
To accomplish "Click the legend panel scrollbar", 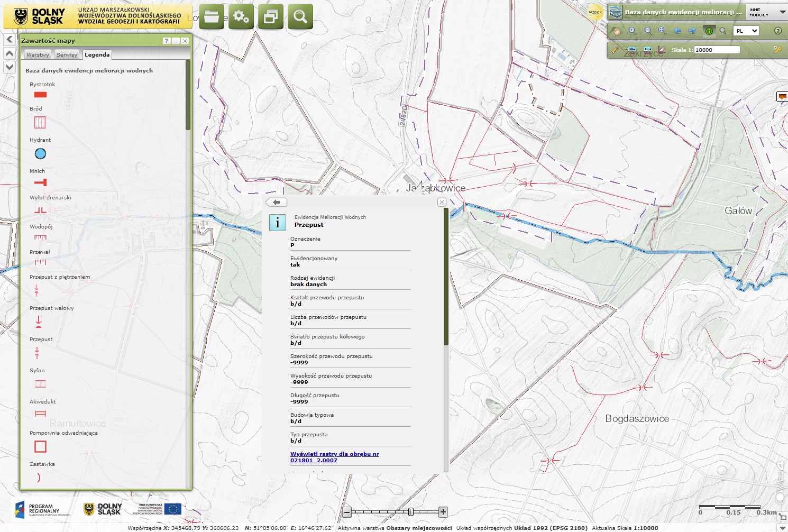I will (188, 95).
